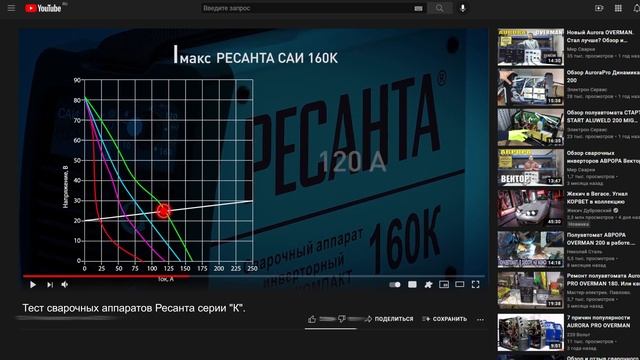
Task: Open the ВЕКТОР thumbnail video
Action: 531,168
